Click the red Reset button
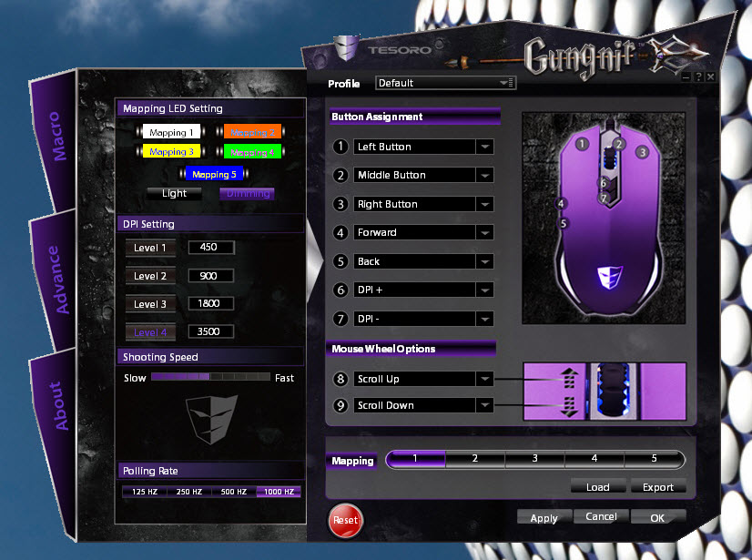Viewport: 752px width, 560px height. (345, 520)
